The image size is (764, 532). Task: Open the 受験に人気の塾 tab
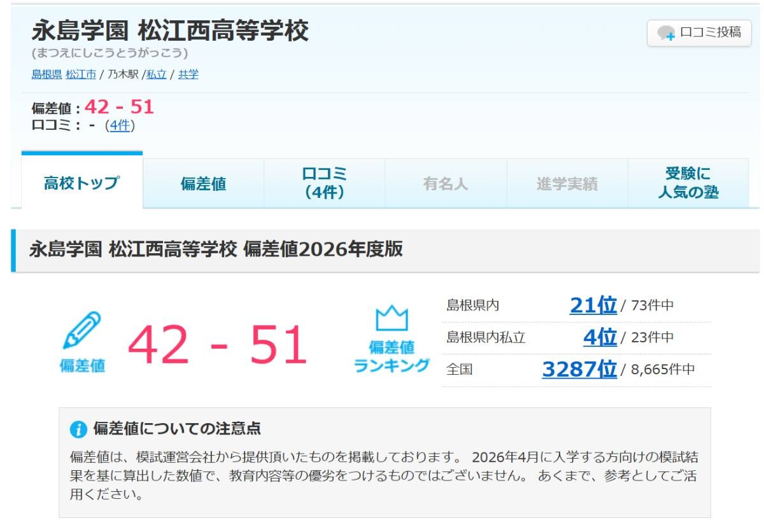[688, 183]
